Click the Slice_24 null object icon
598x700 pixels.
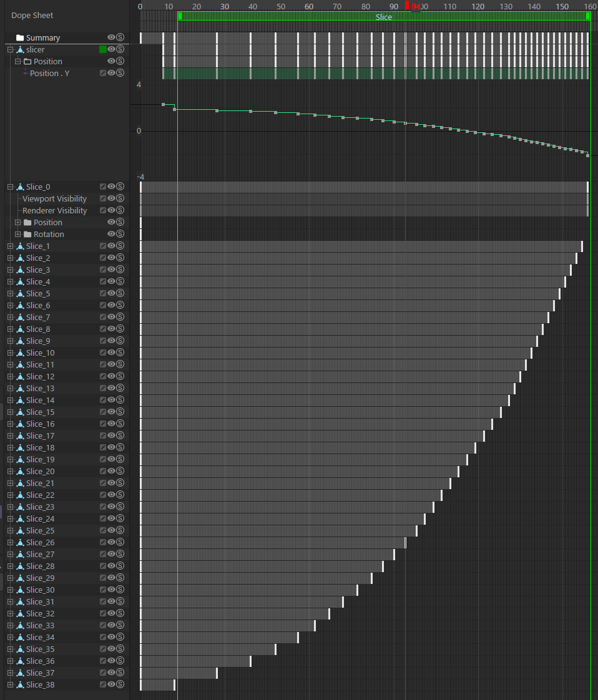point(20,518)
